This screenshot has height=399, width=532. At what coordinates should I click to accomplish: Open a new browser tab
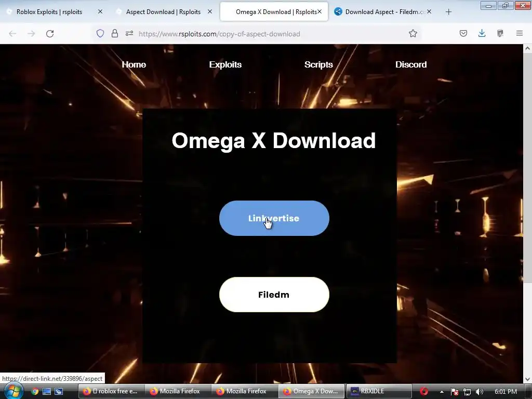point(448,12)
